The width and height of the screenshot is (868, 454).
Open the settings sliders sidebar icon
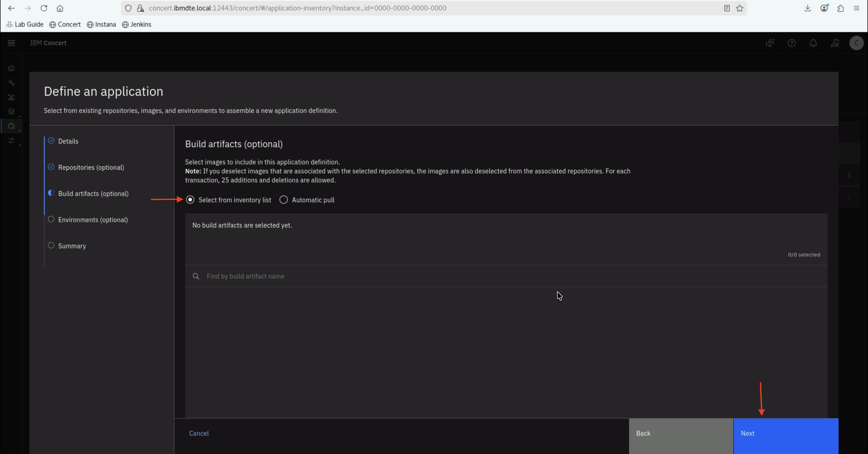[x=11, y=141]
